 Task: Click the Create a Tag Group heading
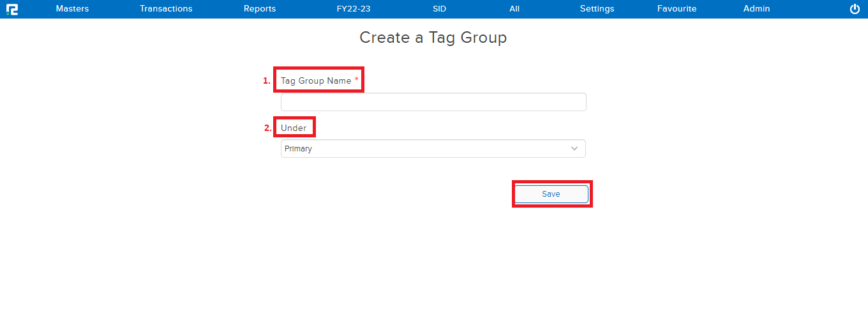point(433,38)
